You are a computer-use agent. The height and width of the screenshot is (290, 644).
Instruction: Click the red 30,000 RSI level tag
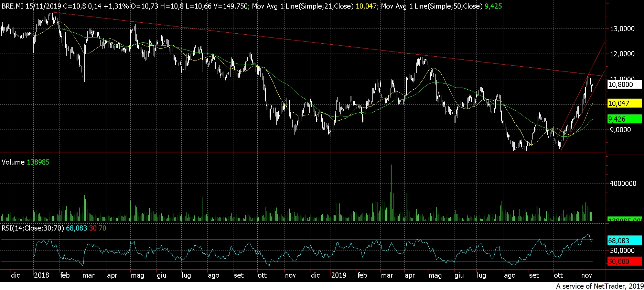(624, 261)
